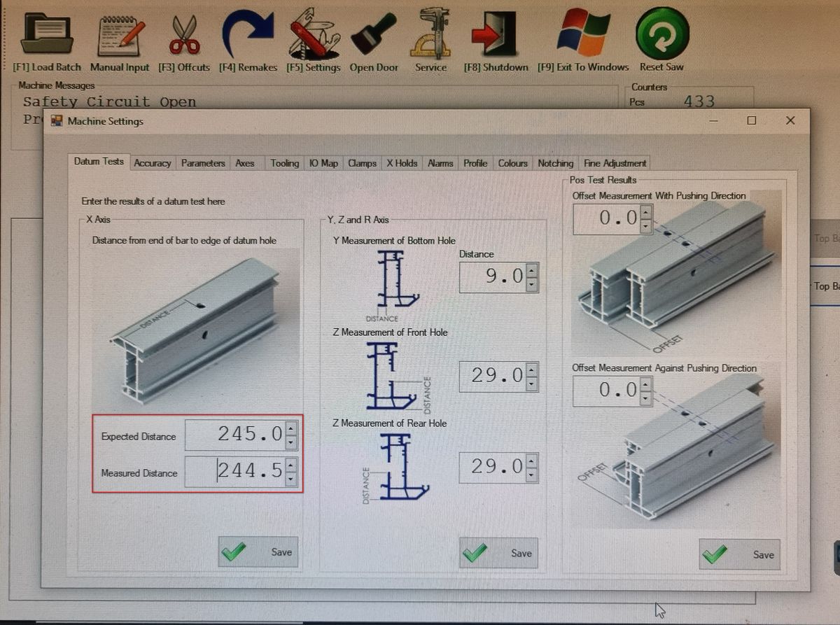
Task: Switch to the Accuracy tab
Action: (153, 163)
